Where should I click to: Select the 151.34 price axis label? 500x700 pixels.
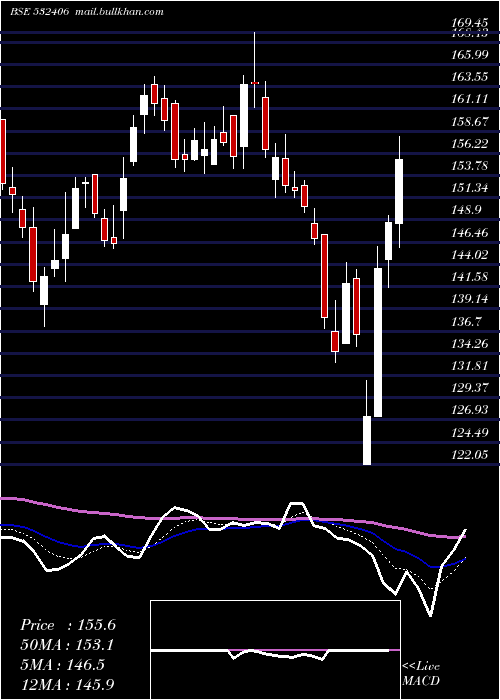pyautogui.click(x=469, y=188)
